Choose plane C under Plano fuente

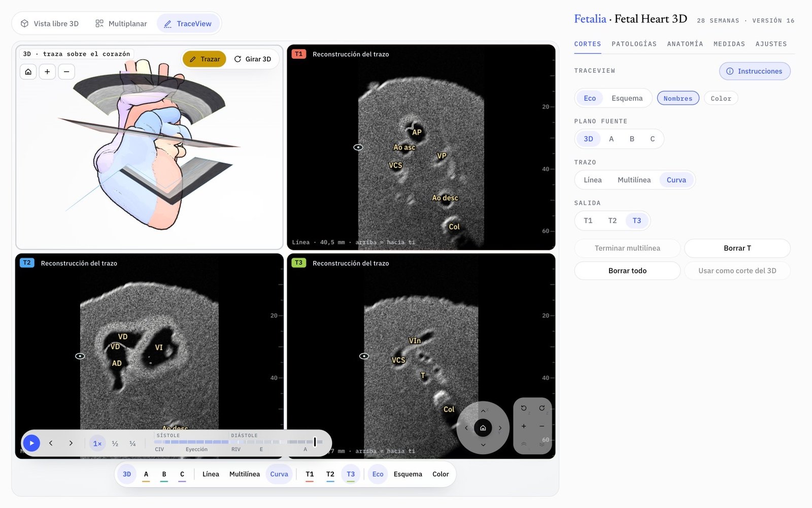653,139
